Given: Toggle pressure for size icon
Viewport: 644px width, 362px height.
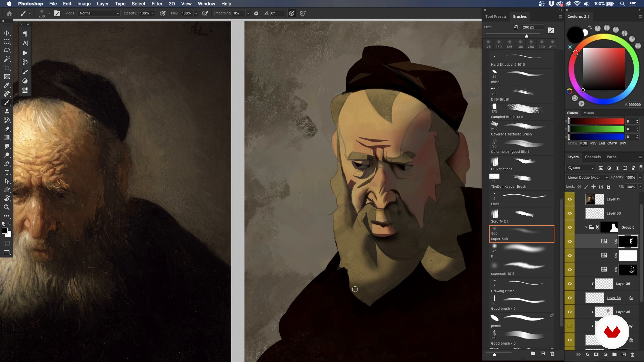Looking at the screenshot, I should coord(291,13).
